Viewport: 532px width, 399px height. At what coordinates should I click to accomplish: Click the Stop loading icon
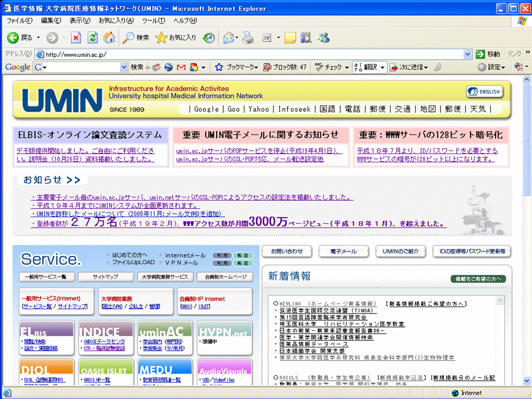[76, 38]
